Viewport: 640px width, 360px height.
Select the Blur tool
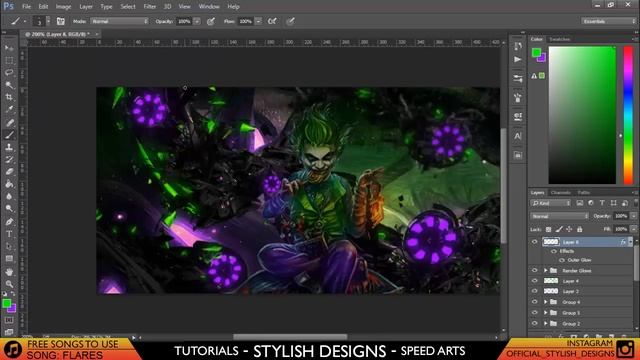9,196
